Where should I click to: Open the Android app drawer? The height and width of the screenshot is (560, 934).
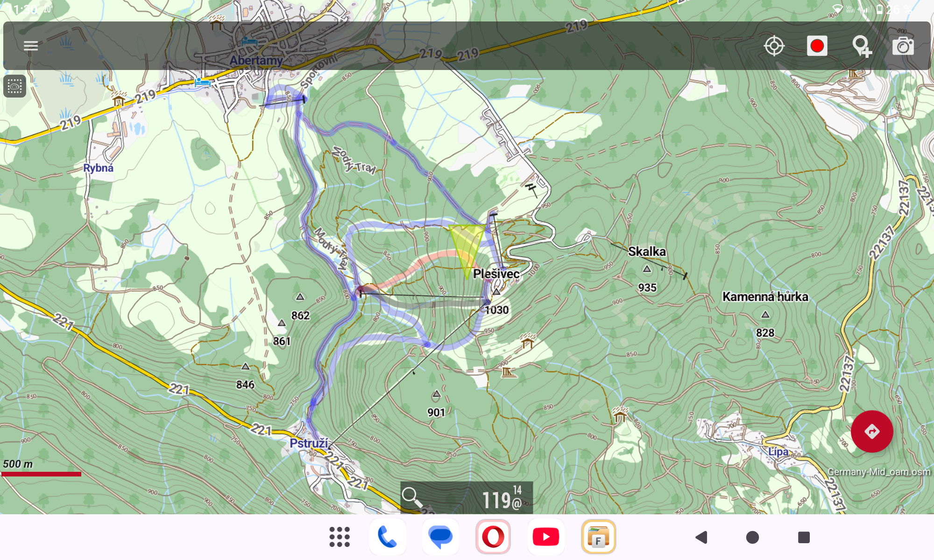340,537
